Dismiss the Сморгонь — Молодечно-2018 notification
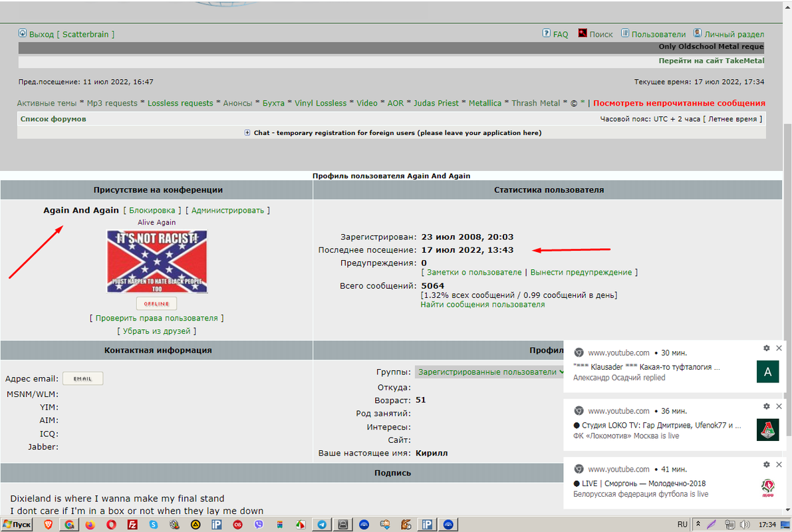Image resolution: width=792 pixels, height=532 pixels. pyautogui.click(x=779, y=464)
